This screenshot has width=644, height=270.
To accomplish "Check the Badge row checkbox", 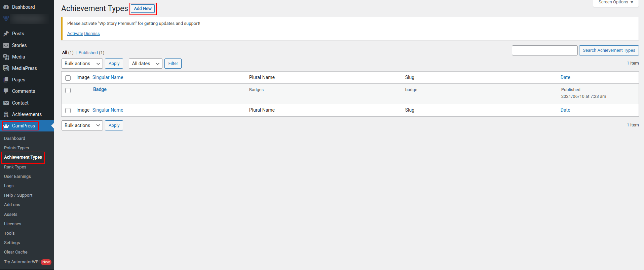I will coord(68,90).
